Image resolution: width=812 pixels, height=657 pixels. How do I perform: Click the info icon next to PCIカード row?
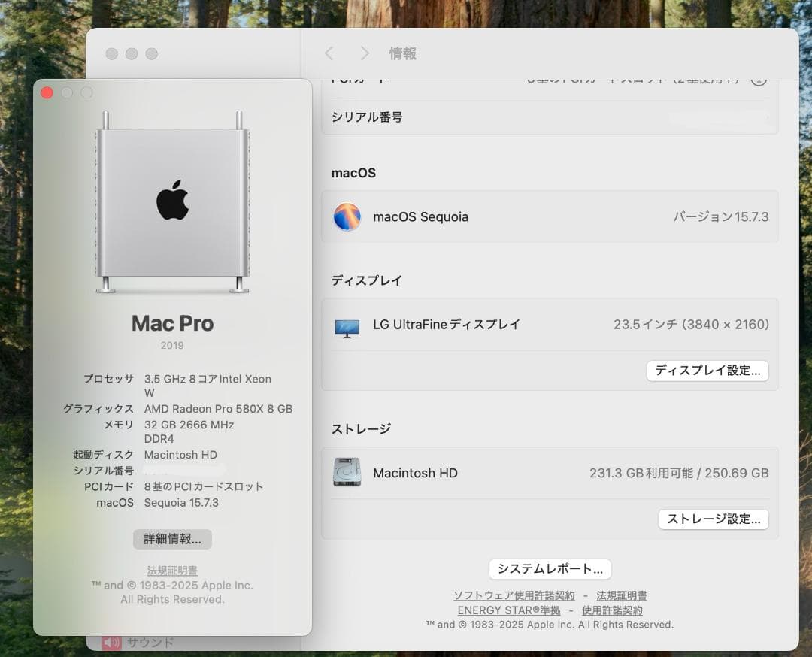pyautogui.click(x=759, y=77)
